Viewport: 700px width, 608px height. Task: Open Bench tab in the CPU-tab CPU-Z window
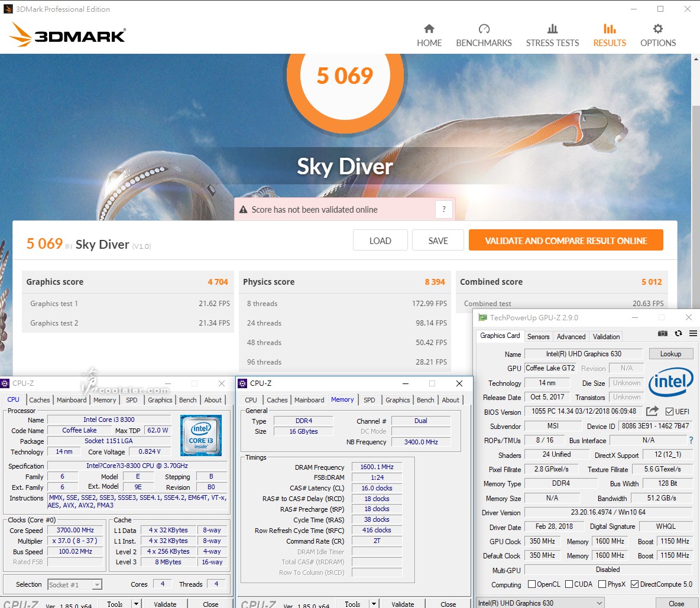(187, 400)
